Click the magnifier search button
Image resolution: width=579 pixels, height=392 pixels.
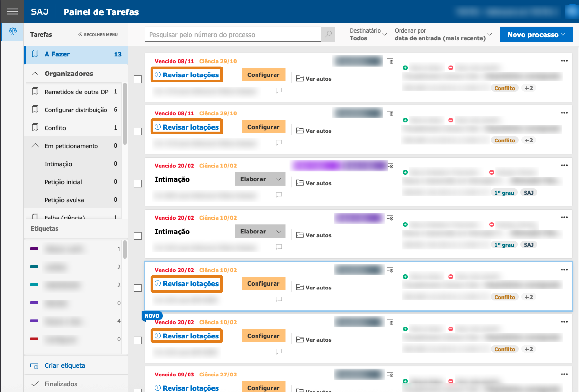[x=328, y=34]
